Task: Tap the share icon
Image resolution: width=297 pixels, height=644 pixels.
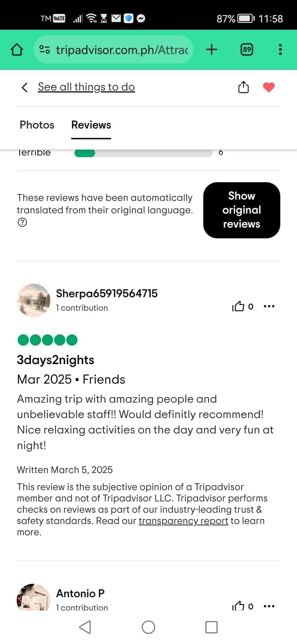Action: pos(243,87)
